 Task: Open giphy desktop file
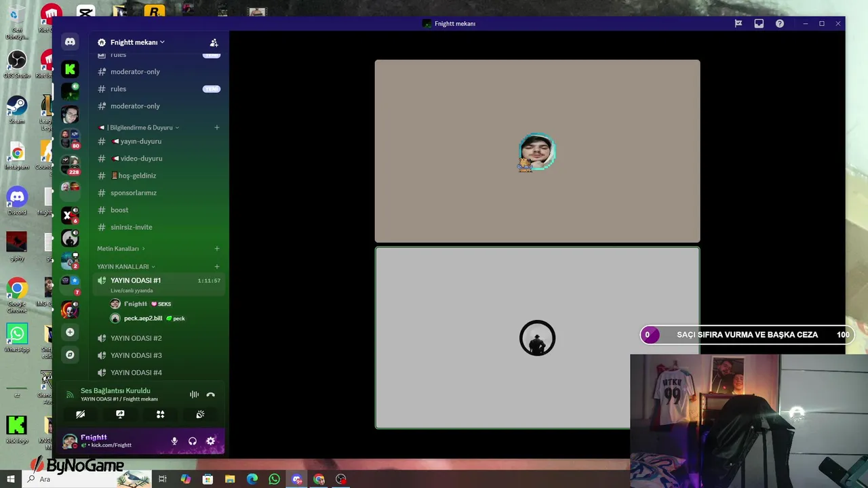(x=17, y=246)
